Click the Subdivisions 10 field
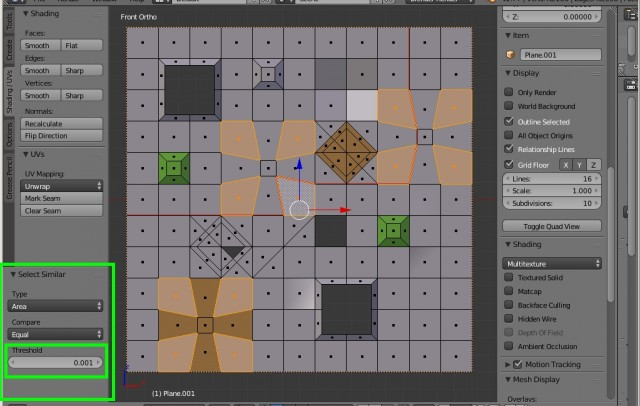This screenshot has height=406, width=640. (x=552, y=203)
